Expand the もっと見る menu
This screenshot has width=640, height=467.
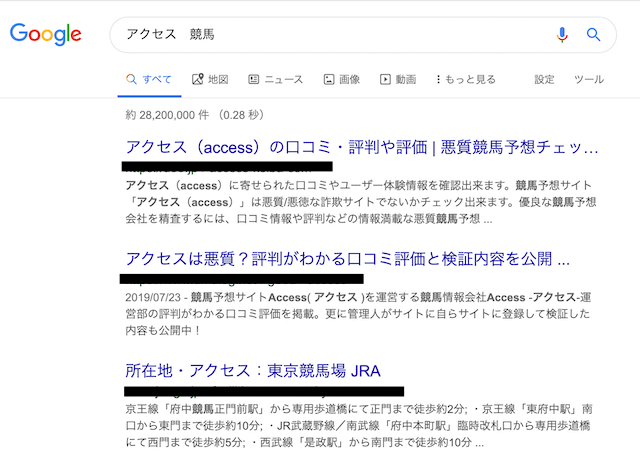click(x=466, y=79)
